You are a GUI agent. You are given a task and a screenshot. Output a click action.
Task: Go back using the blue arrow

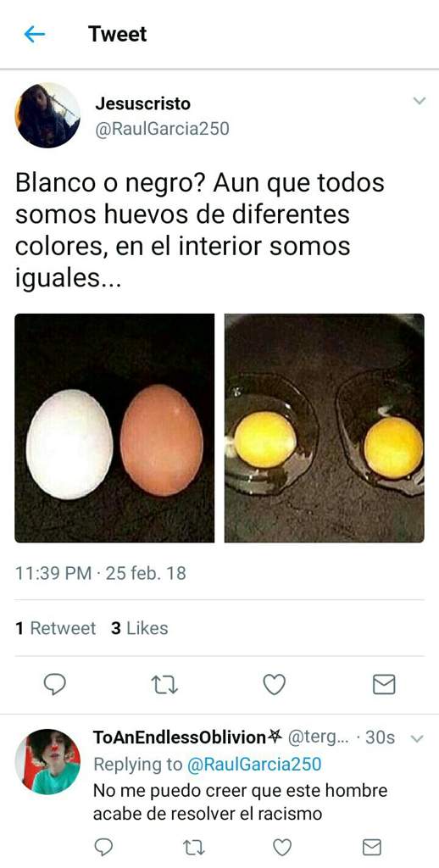click(34, 34)
